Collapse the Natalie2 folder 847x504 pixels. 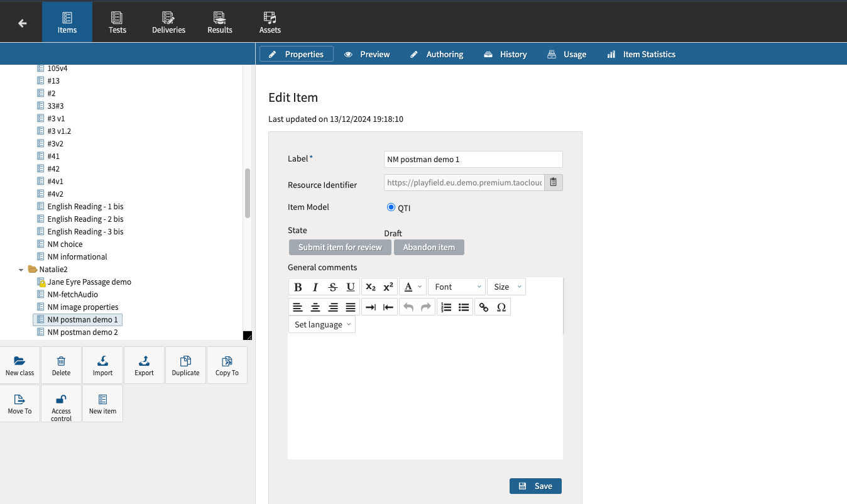pyautogui.click(x=21, y=270)
